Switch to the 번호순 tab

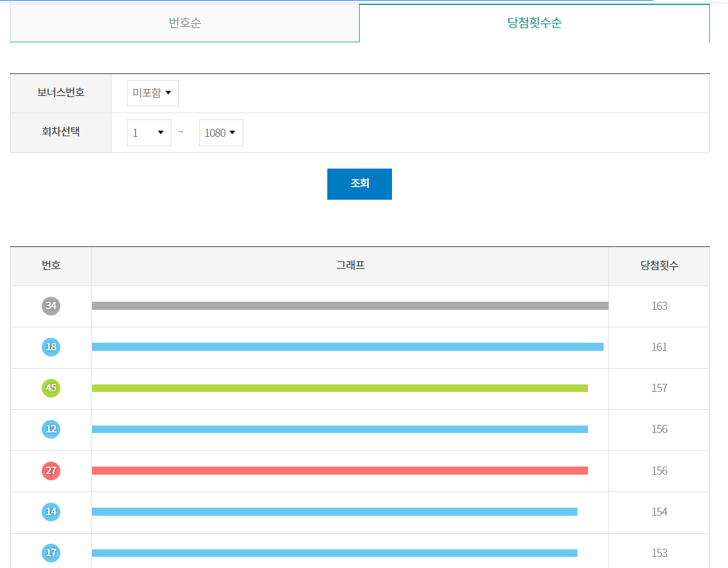pyautogui.click(x=184, y=23)
